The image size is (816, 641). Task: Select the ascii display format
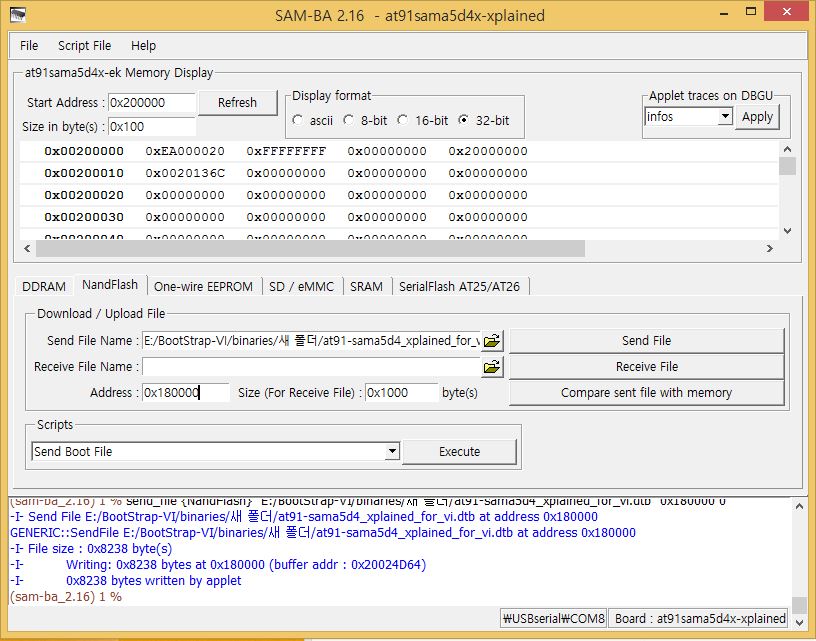point(298,120)
